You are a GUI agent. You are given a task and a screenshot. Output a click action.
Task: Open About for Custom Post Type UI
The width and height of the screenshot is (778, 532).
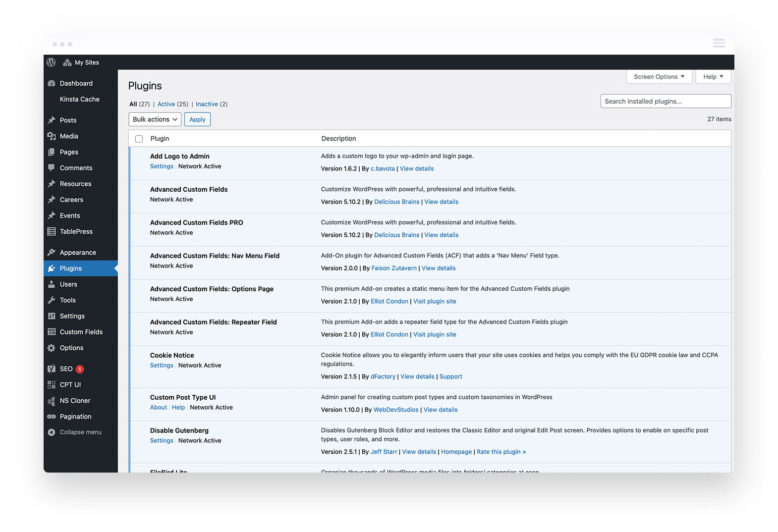click(x=159, y=408)
